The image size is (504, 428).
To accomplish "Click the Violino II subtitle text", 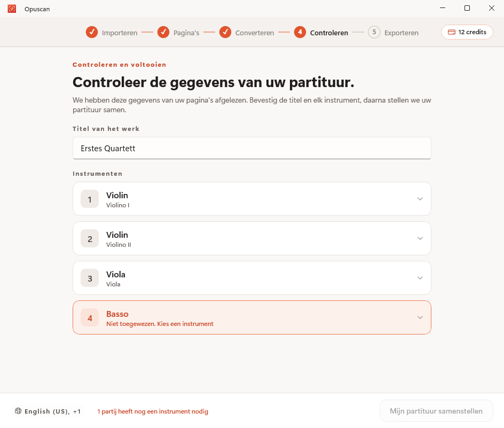I will click(119, 245).
